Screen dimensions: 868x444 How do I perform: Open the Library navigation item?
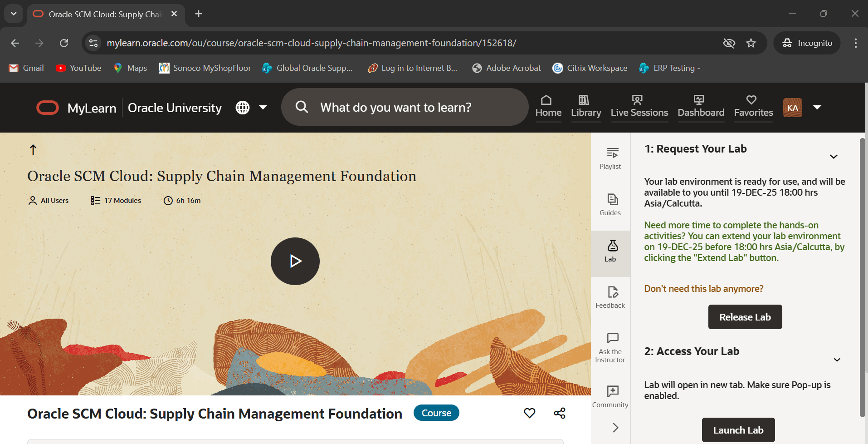(x=586, y=107)
